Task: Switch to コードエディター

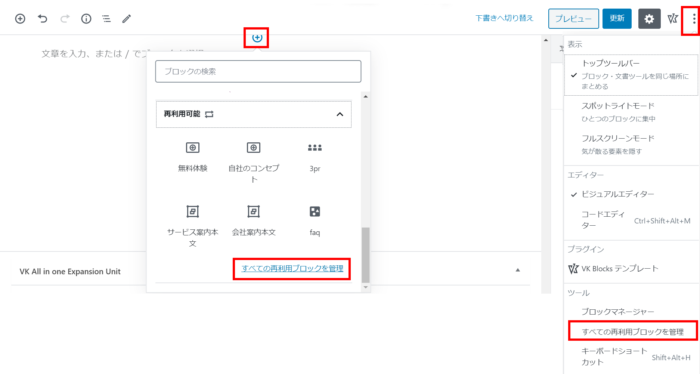Action: click(x=631, y=220)
